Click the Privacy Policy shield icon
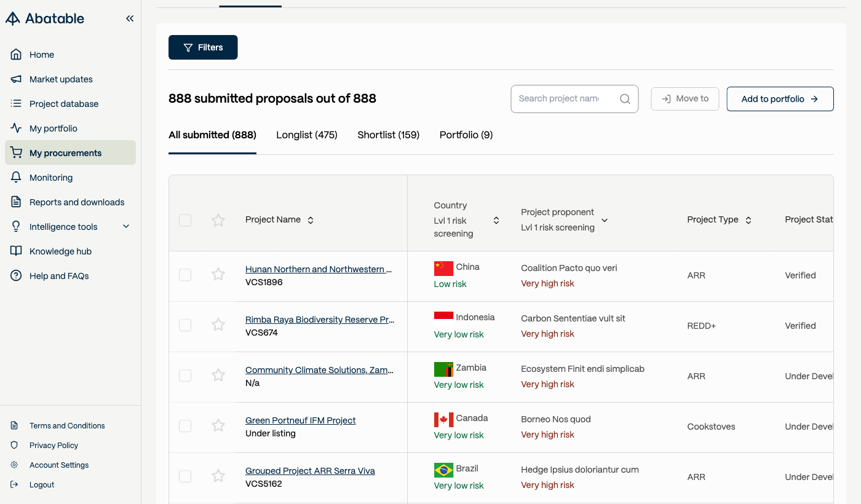This screenshot has width=861, height=504. [x=15, y=445]
